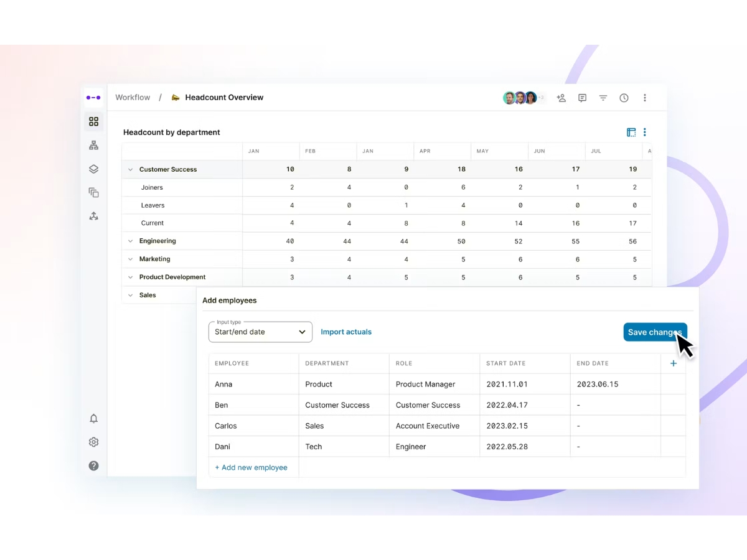
Task: Add a column with the plus icon
Action: click(674, 363)
